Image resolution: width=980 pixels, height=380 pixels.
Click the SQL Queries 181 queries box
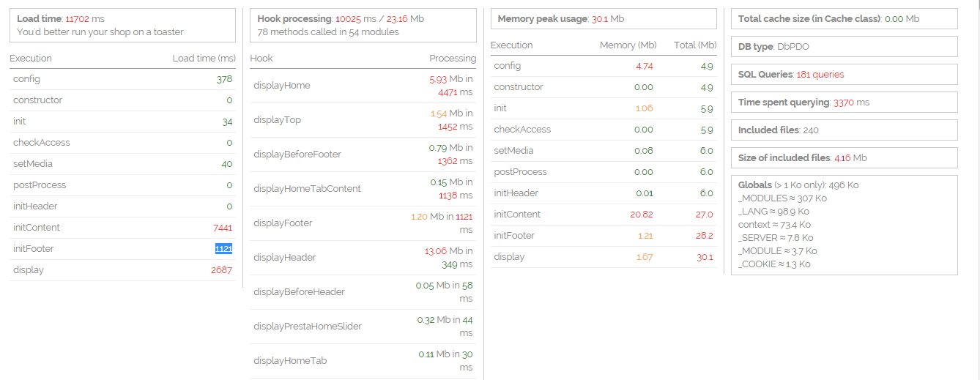(844, 75)
